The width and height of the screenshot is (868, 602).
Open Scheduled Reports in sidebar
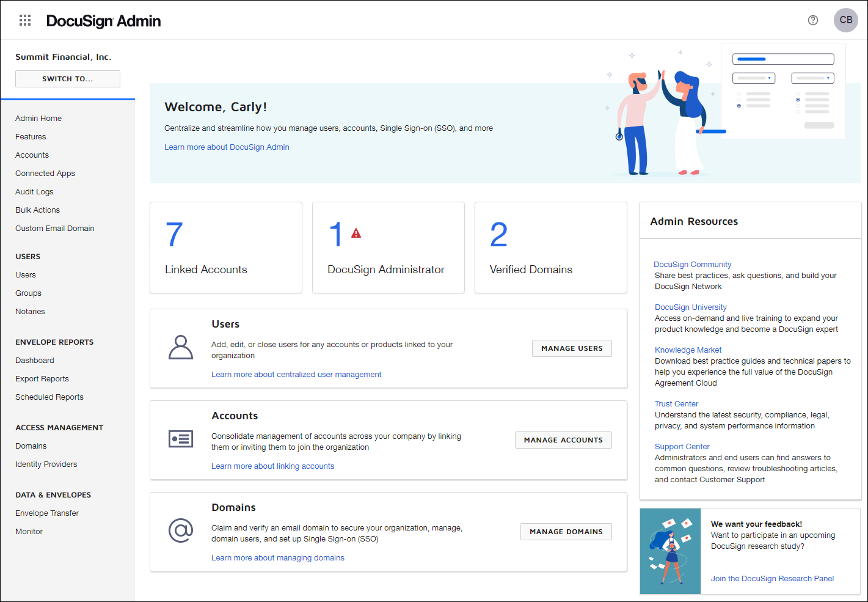pos(49,397)
